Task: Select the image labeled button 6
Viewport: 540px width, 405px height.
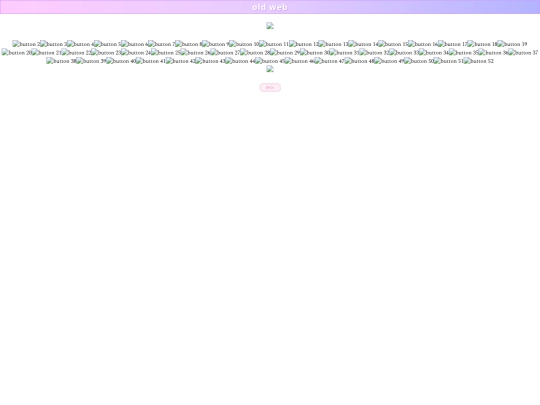Action: click(x=135, y=44)
